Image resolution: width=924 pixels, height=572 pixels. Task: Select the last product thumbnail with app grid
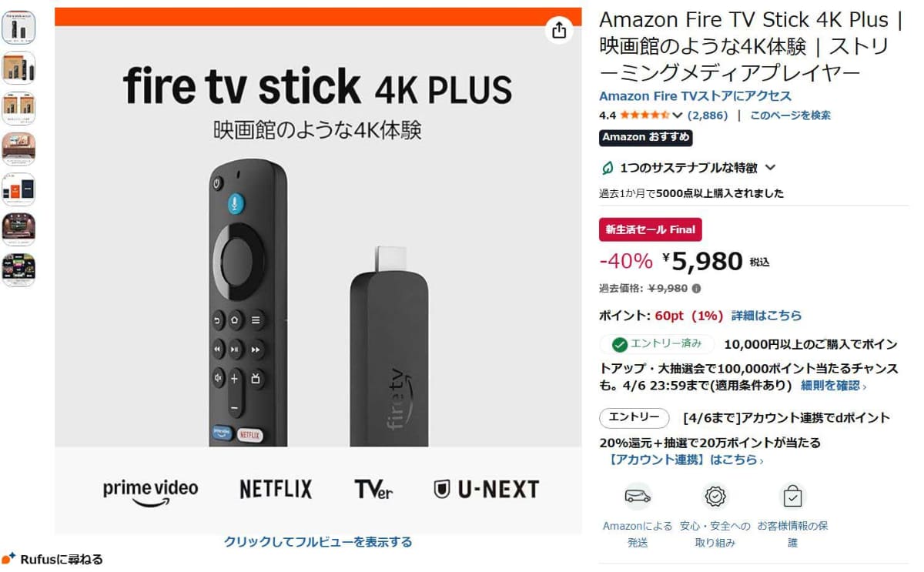18,270
